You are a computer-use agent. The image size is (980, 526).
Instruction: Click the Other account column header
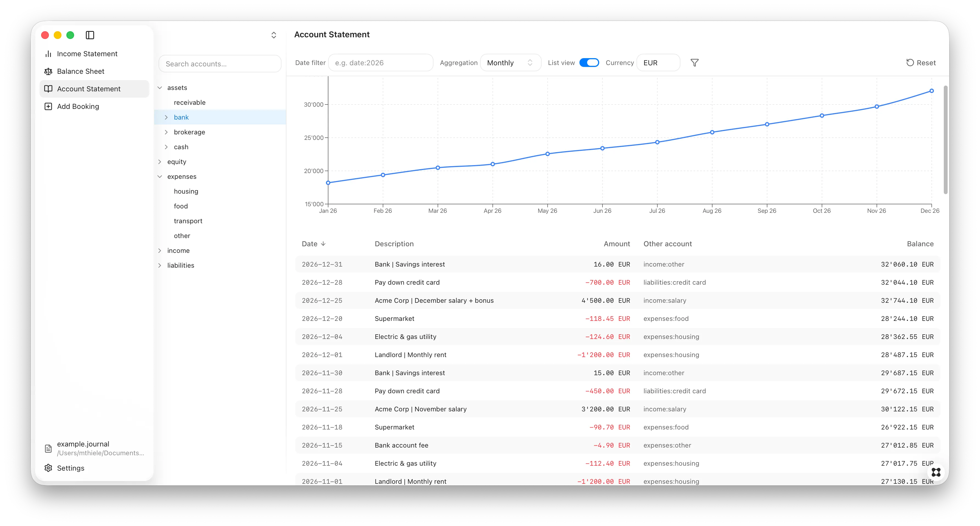click(667, 244)
